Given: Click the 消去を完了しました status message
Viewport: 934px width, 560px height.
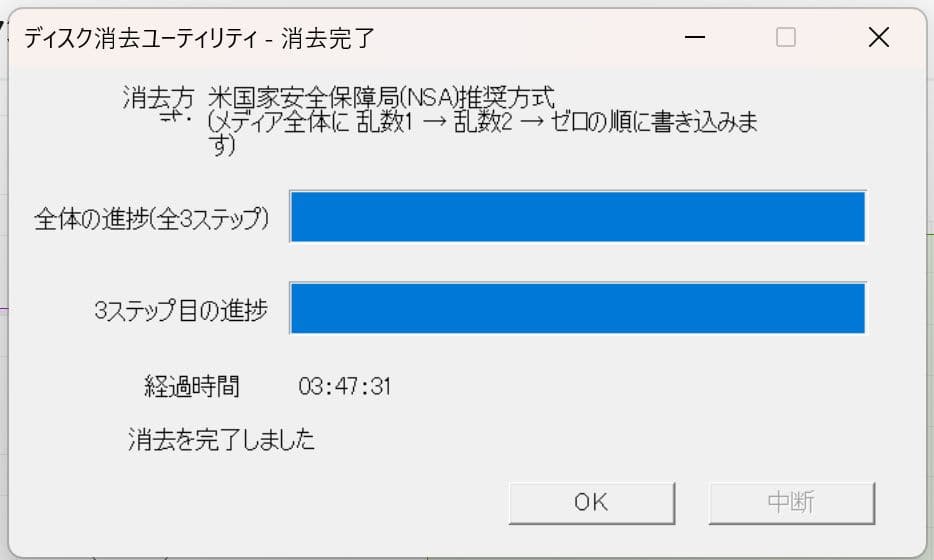Looking at the screenshot, I should 221,439.
